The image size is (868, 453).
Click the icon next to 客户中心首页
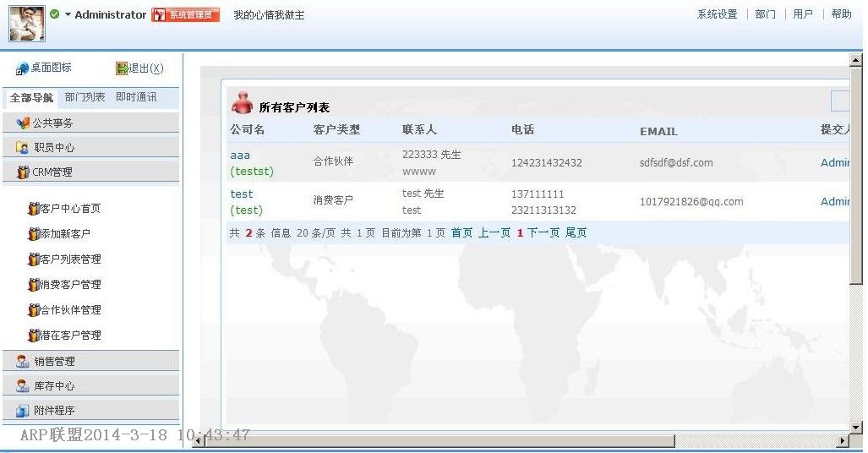coord(33,209)
